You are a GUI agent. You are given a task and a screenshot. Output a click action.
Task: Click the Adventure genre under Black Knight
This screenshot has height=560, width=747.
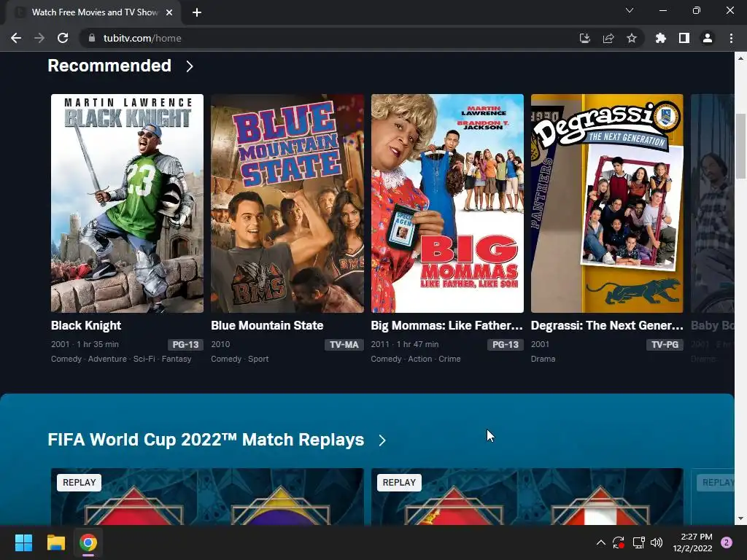pyautogui.click(x=107, y=359)
